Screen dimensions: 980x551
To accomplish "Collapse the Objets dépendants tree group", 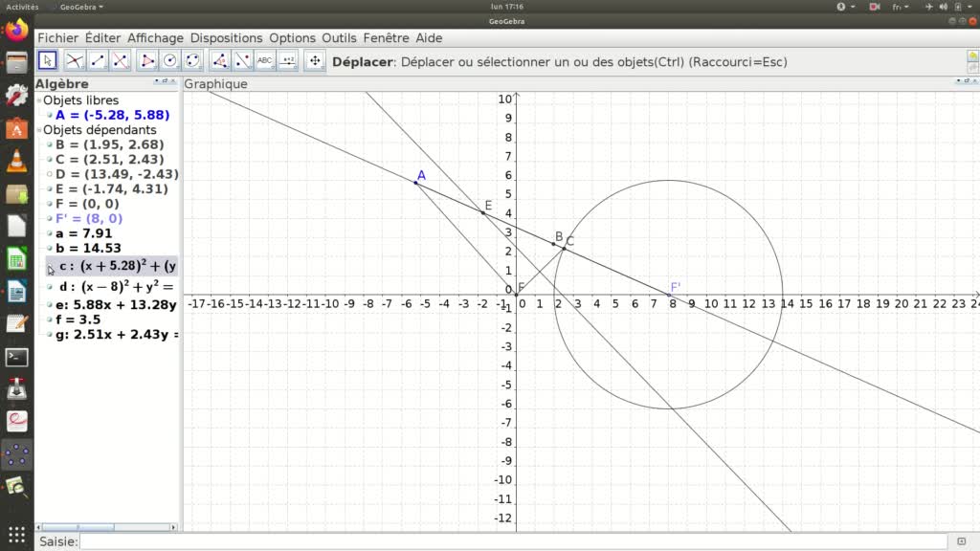I will click(x=39, y=130).
